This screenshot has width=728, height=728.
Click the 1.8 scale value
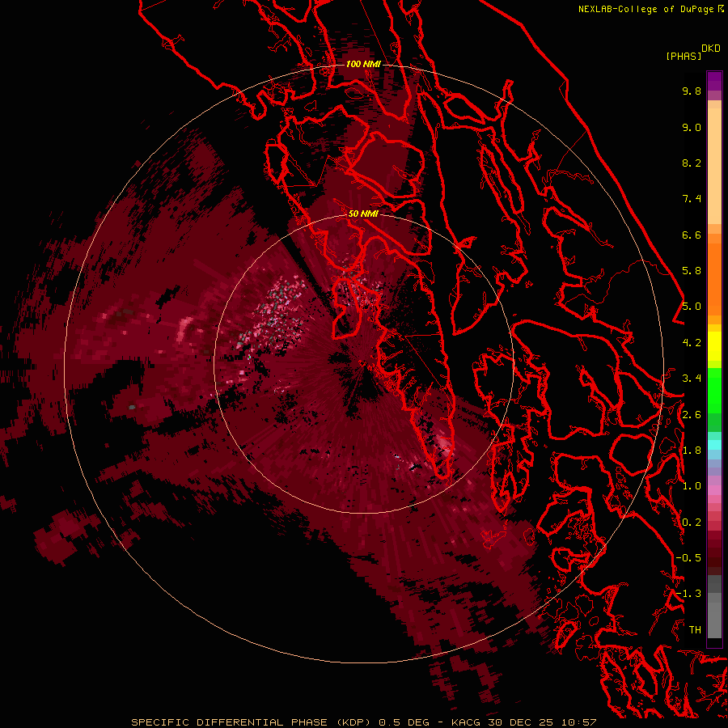[x=692, y=451]
